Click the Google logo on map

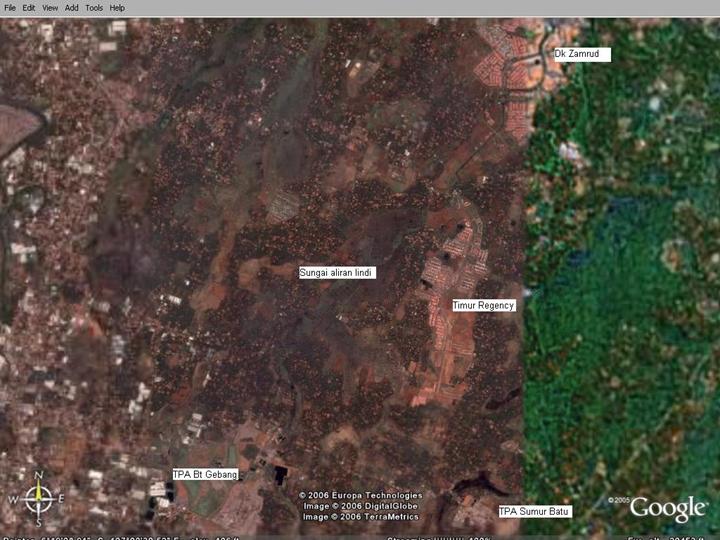click(668, 508)
